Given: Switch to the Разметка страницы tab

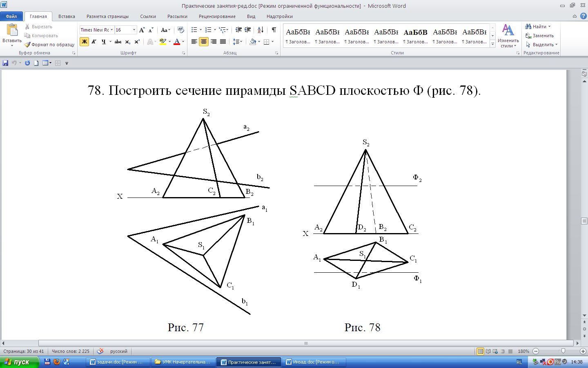Looking at the screenshot, I should tap(107, 16).
